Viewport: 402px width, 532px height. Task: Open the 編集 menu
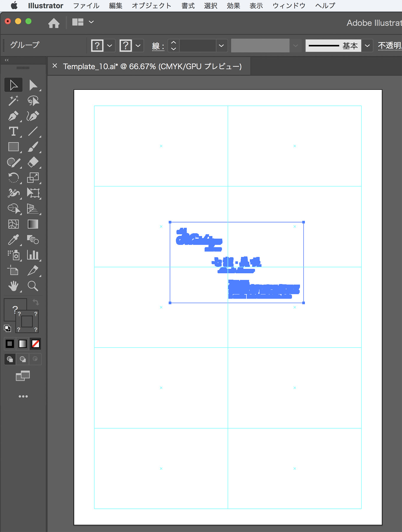(116, 6)
